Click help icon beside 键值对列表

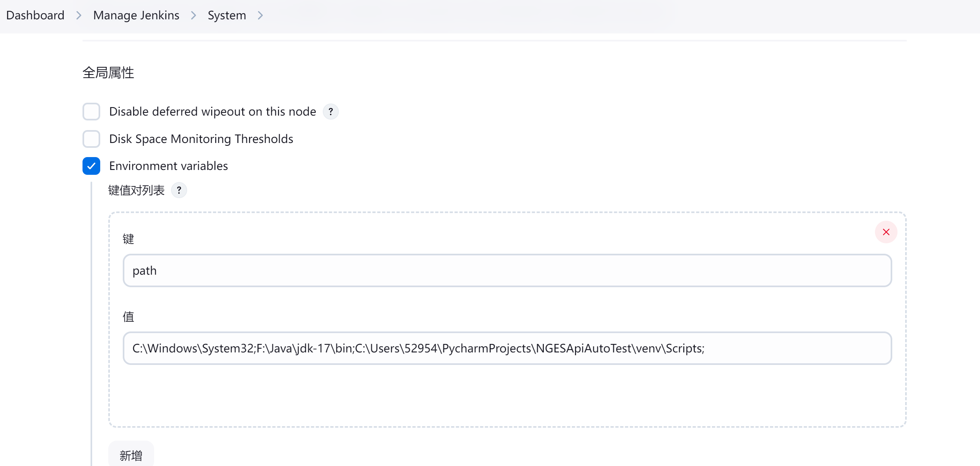click(179, 190)
